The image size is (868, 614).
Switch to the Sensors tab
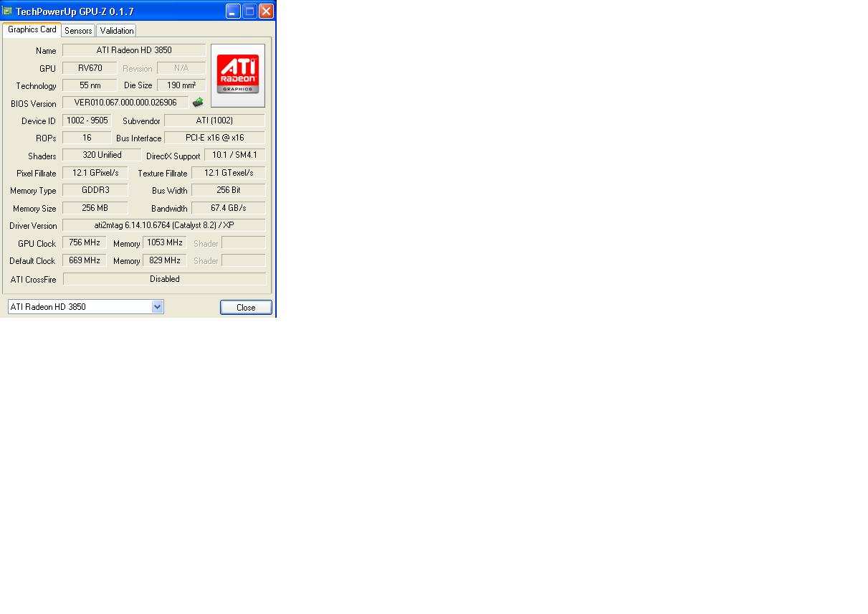click(x=78, y=30)
